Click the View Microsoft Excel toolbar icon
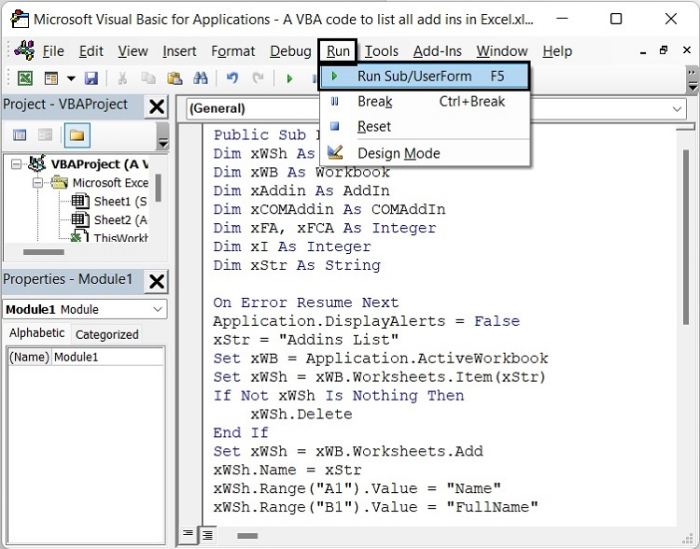700x549 pixels. [x=25, y=79]
